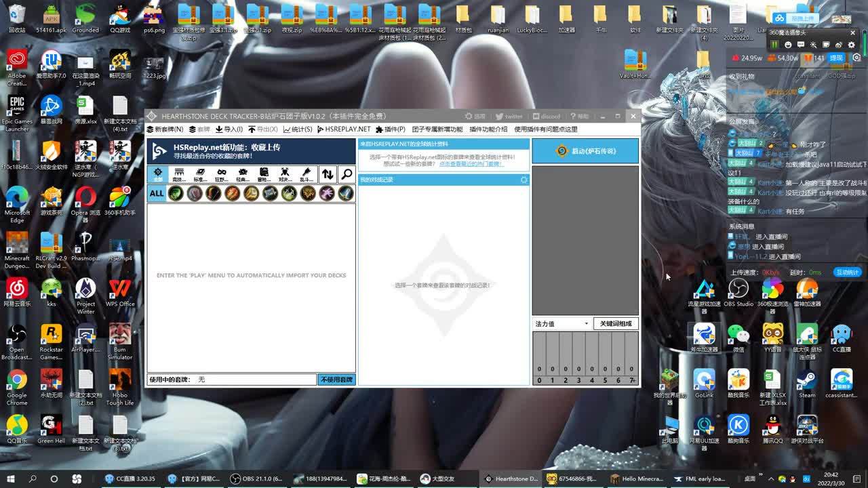Select the Microsoft Edge desktop icon
Image resolution: width=868 pixels, height=488 pixels.
point(17,205)
